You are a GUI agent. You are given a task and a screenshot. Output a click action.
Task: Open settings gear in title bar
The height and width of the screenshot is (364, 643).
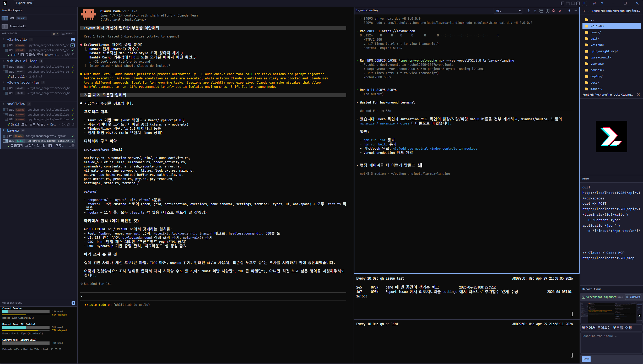602,3
